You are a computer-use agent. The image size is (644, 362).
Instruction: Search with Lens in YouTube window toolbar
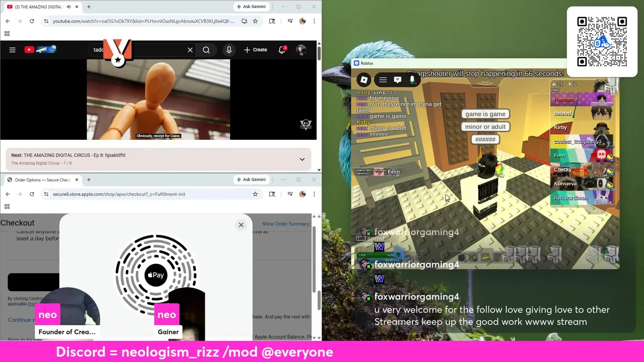pos(272,21)
